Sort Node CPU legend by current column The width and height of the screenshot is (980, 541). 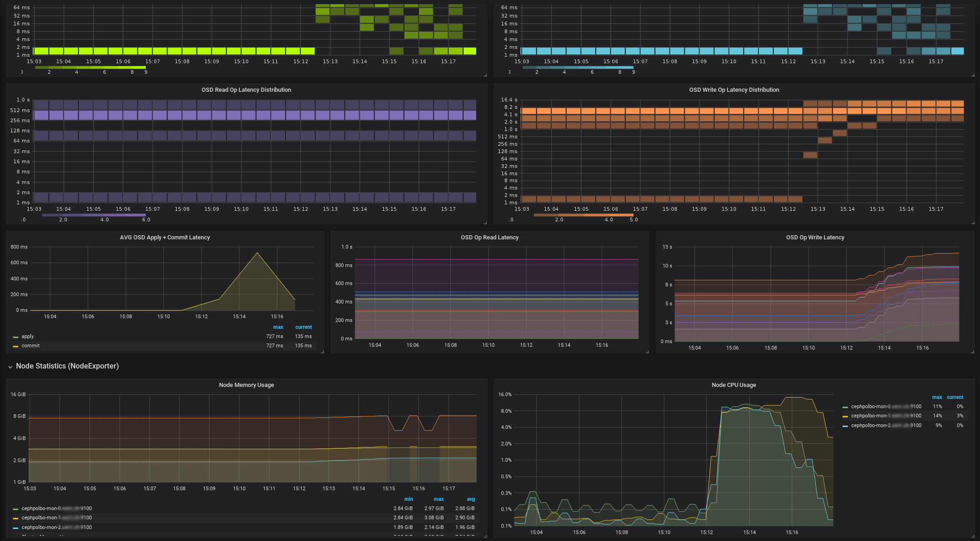click(x=955, y=397)
